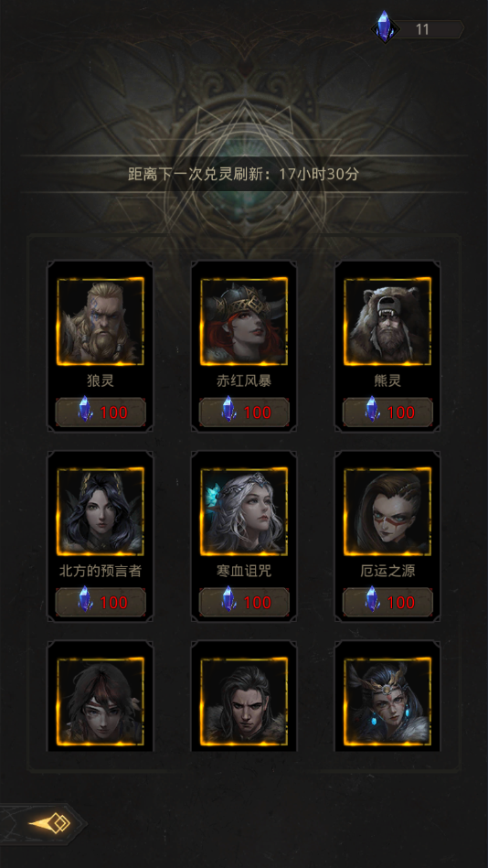Select the 狼灵 hero portrait
Screen dimensions: 488x868
click(x=101, y=321)
